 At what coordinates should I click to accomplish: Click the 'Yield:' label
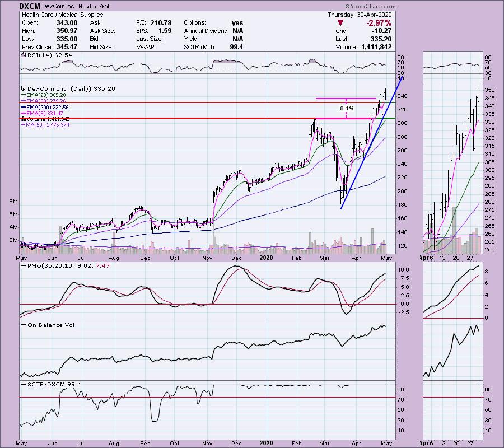192,39
